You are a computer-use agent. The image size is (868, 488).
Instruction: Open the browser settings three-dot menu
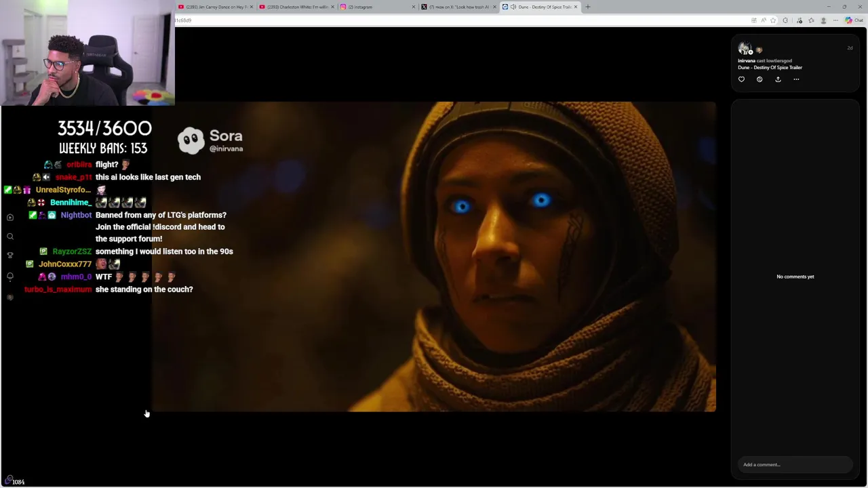click(x=836, y=20)
